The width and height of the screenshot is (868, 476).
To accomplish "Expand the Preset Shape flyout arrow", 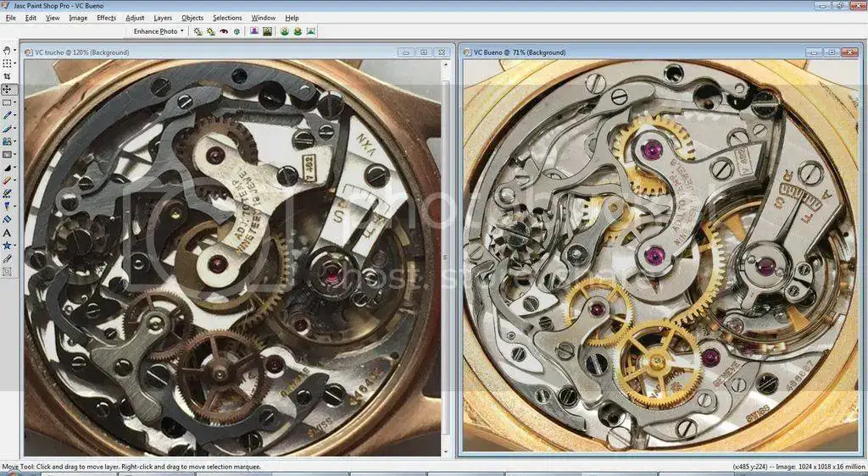I will click(x=14, y=245).
